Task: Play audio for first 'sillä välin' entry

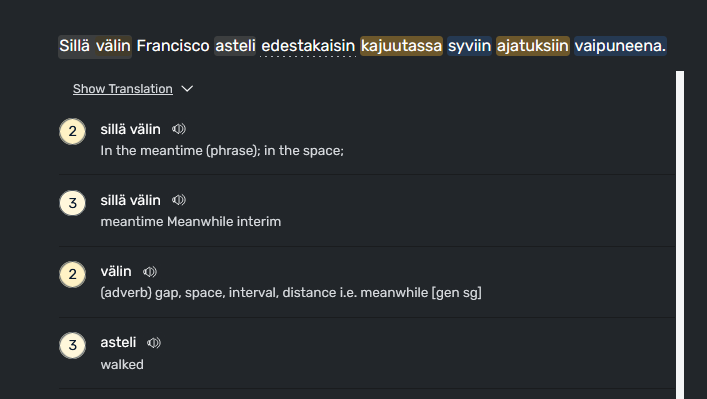Action: [179, 129]
